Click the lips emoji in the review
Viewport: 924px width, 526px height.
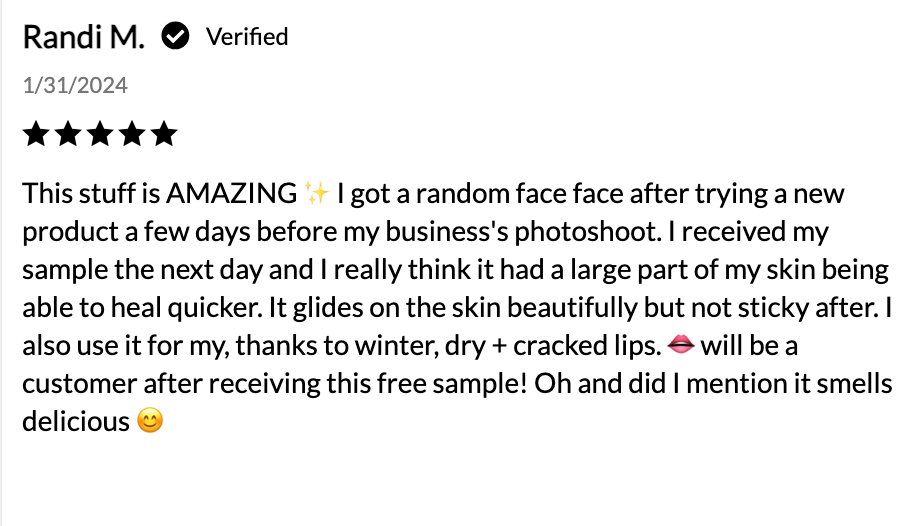point(680,346)
